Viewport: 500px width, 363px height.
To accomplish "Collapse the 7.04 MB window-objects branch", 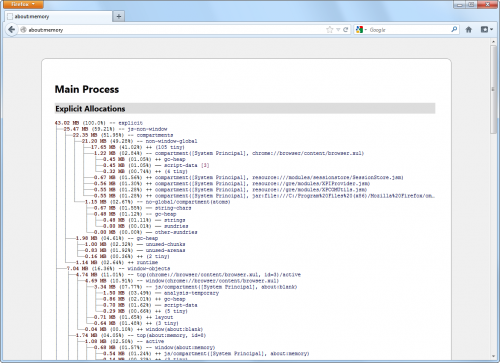I will (x=118, y=268).
